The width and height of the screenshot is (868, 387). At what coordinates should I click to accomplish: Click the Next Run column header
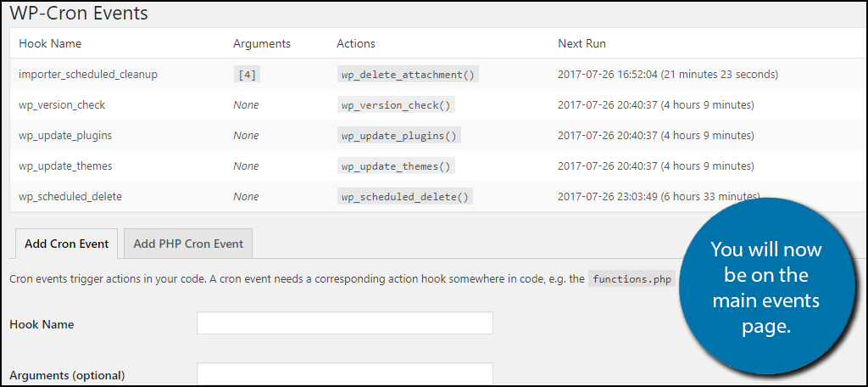click(x=581, y=43)
